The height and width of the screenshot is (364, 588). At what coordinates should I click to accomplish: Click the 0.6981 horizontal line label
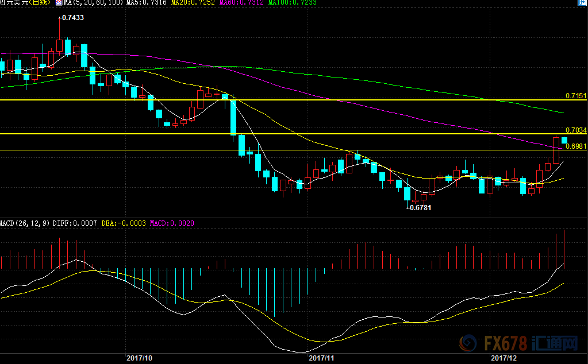(x=576, y=146)
